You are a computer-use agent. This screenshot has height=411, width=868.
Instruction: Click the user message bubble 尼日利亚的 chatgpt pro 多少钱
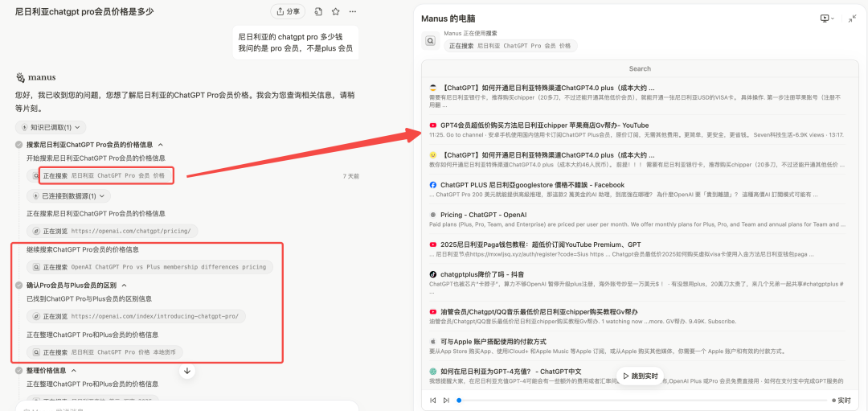295,43
